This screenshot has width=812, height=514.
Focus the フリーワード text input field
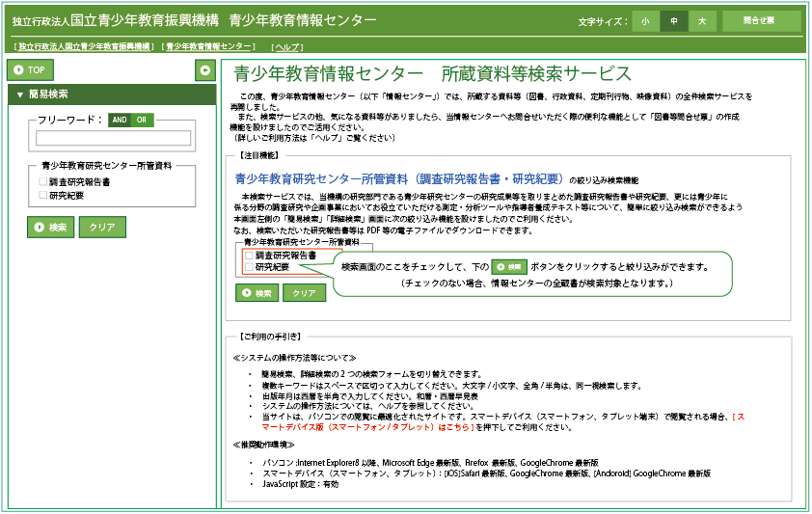coord(114,138)
